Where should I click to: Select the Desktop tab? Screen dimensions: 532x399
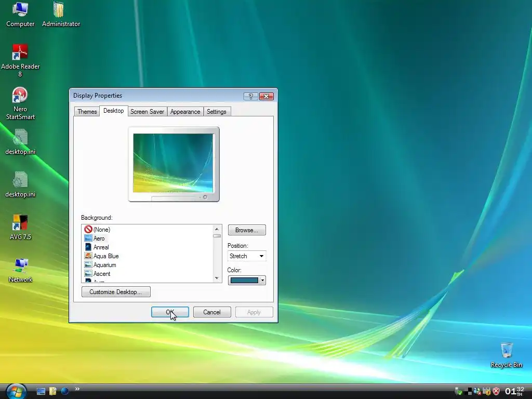pos(114,111)
